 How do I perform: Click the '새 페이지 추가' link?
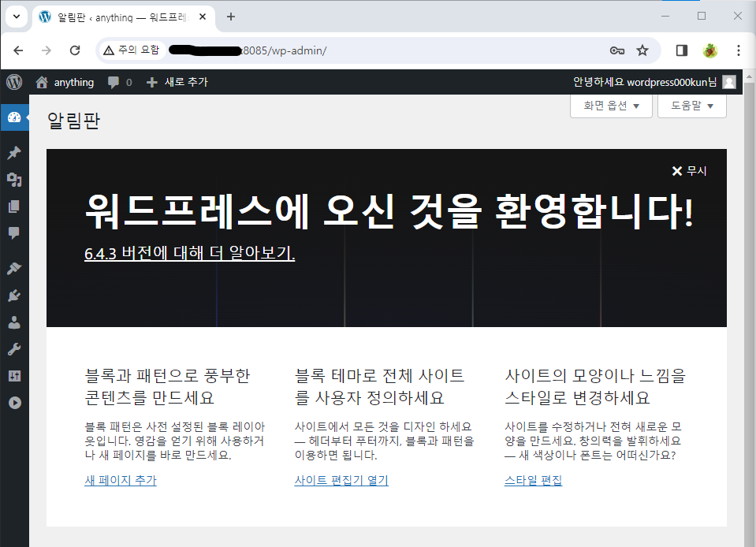121,480
